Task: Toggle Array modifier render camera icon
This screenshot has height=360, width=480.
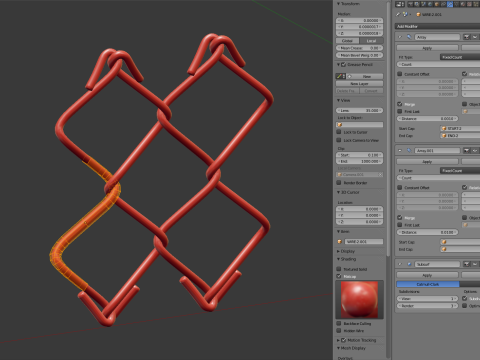Action: (467, 37)
